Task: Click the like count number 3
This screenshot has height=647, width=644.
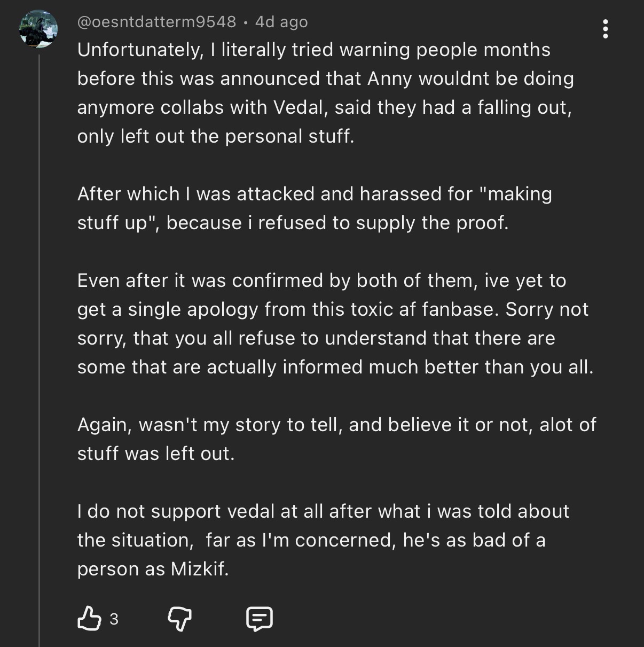Action: point(114,619)
